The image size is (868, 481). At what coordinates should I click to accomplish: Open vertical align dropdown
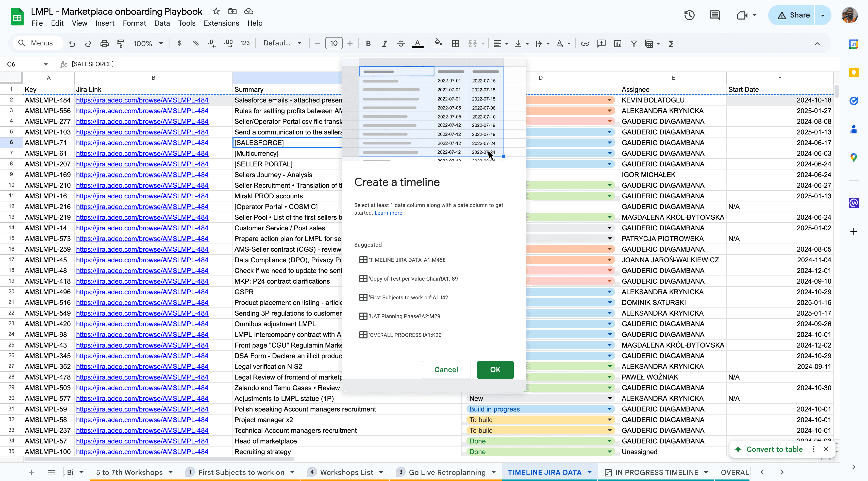click(522, 43)
